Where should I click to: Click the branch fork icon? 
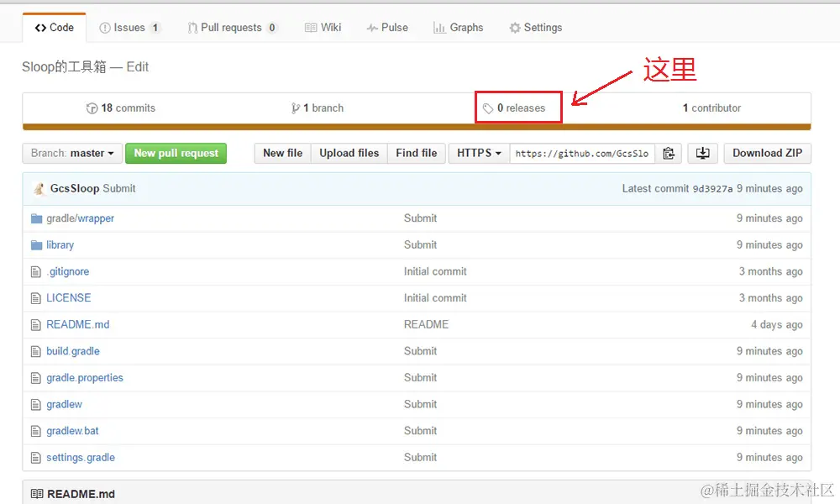[x=295, y=108]
